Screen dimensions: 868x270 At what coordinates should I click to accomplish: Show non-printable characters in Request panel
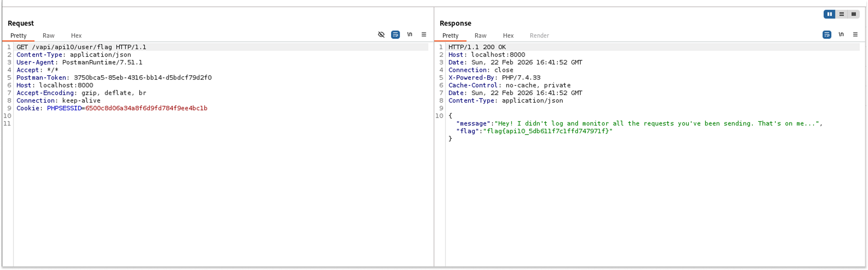410,35
